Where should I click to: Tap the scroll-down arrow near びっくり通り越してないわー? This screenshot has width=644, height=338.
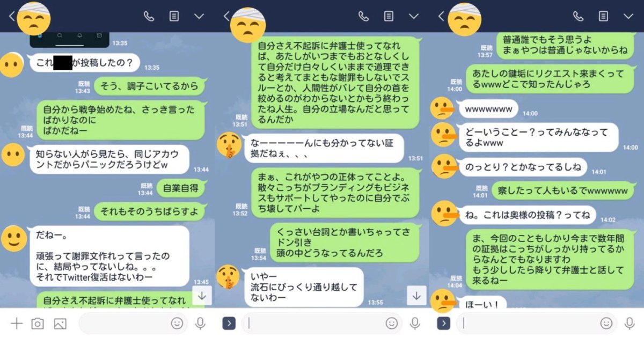coord(416,295)
